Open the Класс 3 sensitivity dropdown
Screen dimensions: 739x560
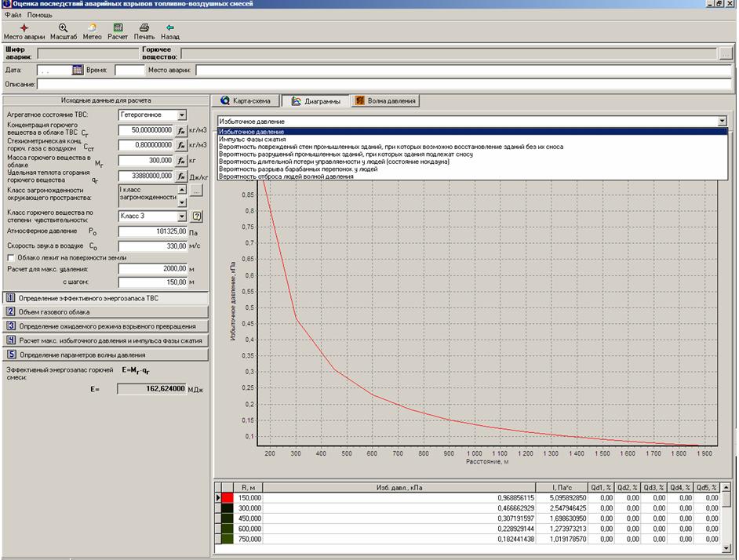tap(182, 216)
